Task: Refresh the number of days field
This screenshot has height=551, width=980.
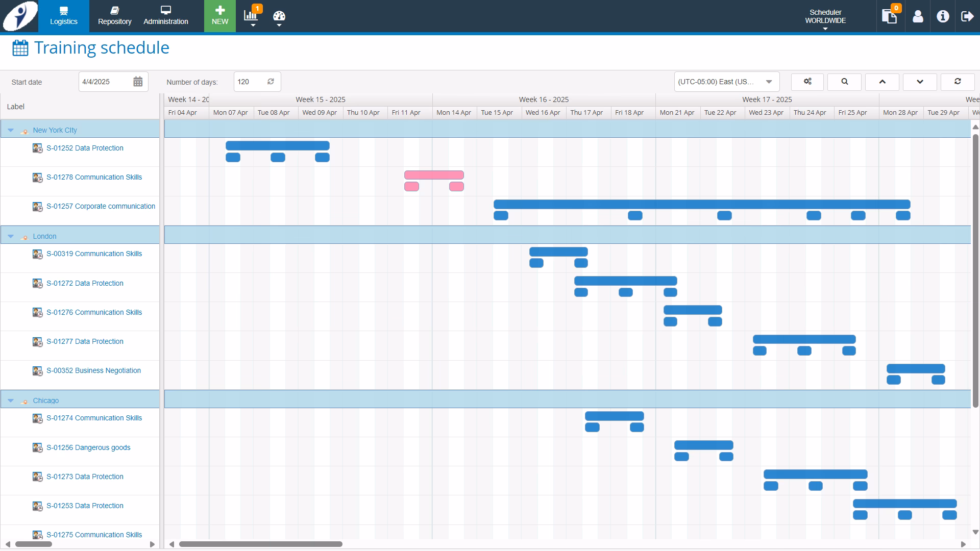Action: [x=271, y=82]
